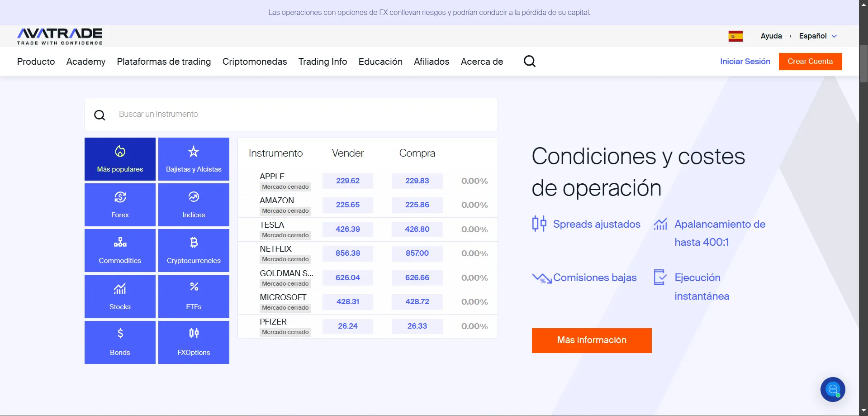
Task: Click the Más información button
Action: (592, 340)
